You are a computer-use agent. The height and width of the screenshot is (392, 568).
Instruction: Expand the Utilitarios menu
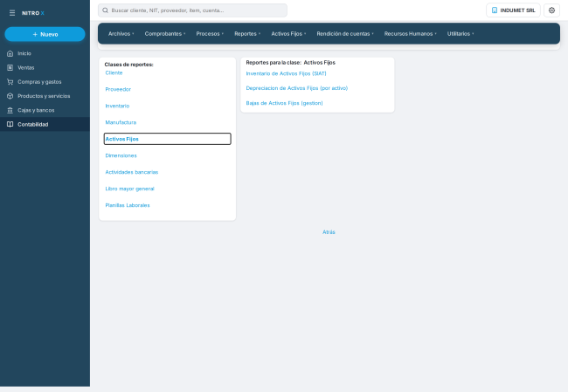click(461, 34)
